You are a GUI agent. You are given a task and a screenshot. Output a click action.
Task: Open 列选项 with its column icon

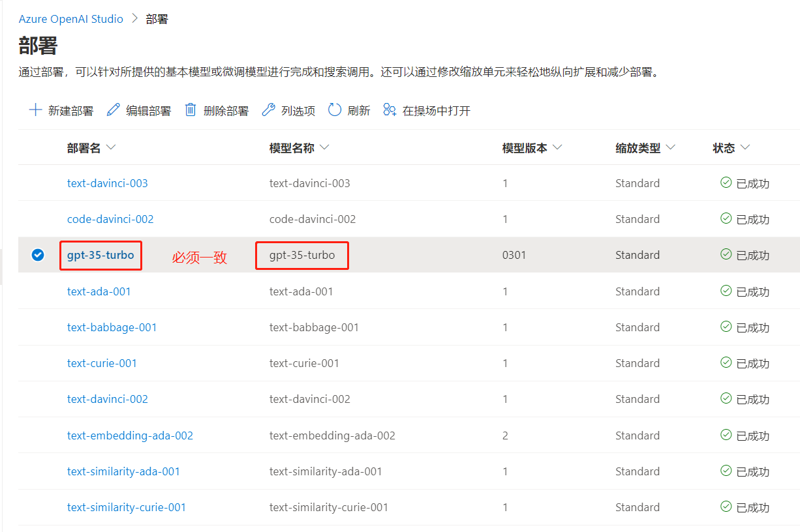(268, 110)
